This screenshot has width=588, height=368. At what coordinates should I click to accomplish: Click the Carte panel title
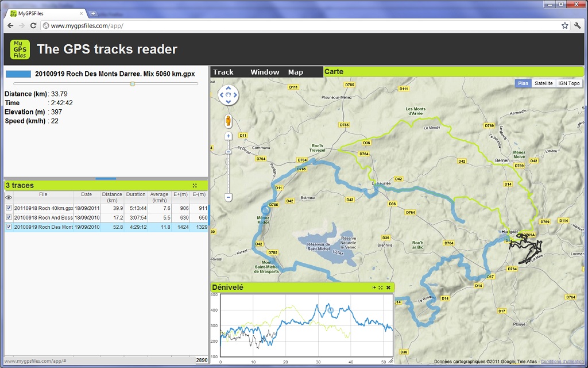(334, 71)
